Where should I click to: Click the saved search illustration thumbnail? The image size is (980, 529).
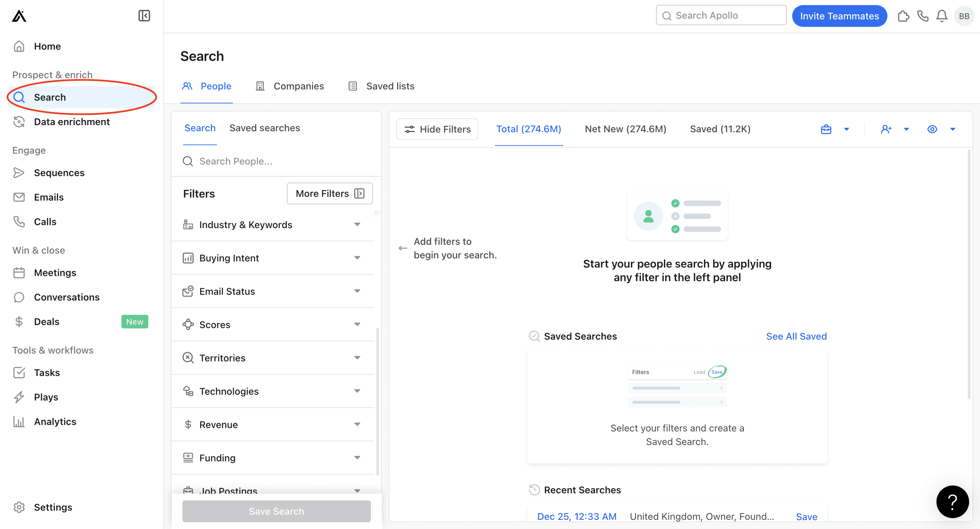click(677, 386)
